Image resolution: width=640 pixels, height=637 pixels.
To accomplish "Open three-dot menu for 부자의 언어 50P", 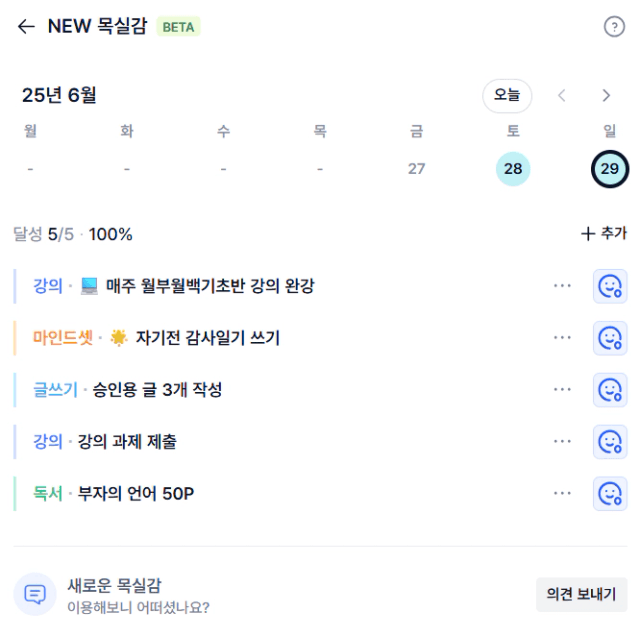I will click(x=562, y=493).
